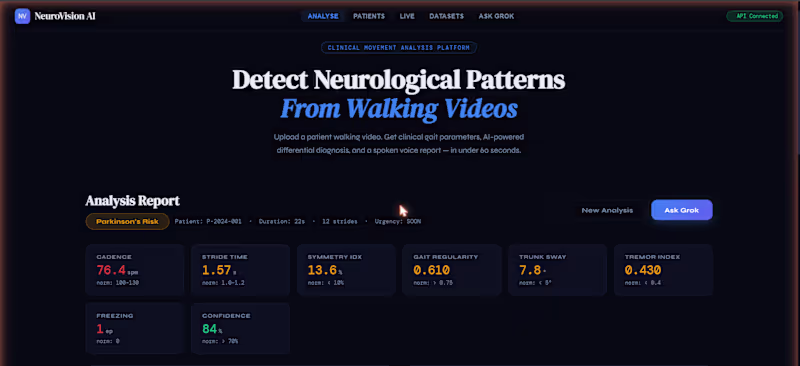Go to the LIVE tab

(x=407, y=16)
